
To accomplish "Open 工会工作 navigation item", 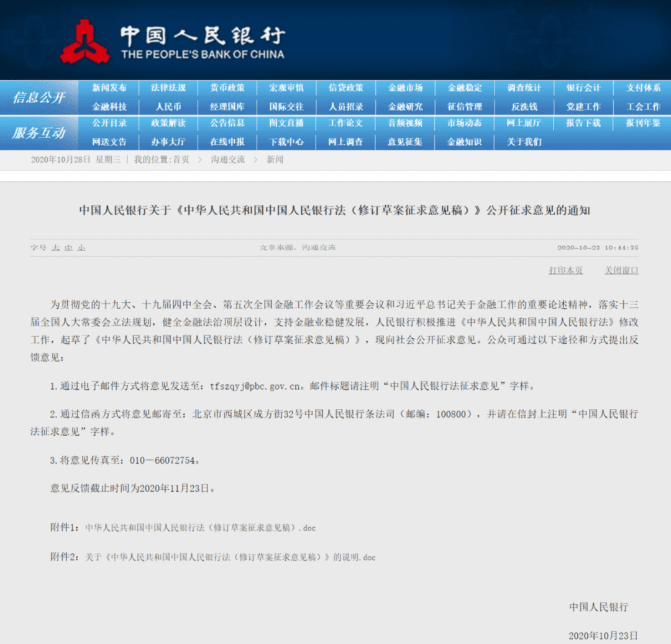I will [x=643, y=107].
